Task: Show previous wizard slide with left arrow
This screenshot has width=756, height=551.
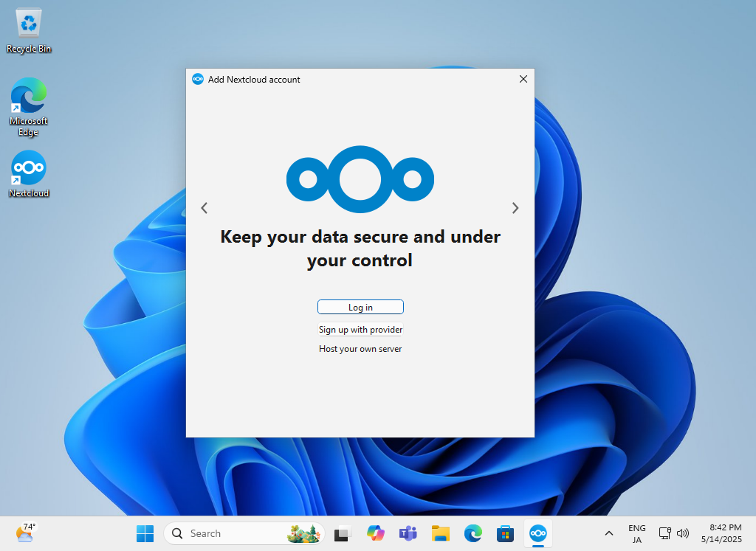Action: pos(205,208)
